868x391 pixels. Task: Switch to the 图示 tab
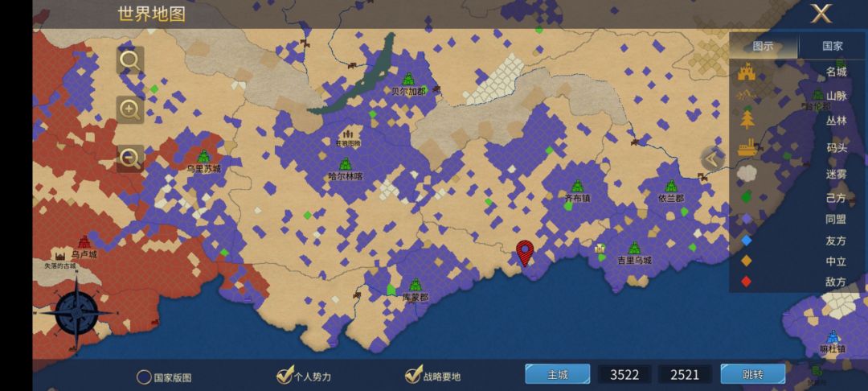click(x=763, y=46)
